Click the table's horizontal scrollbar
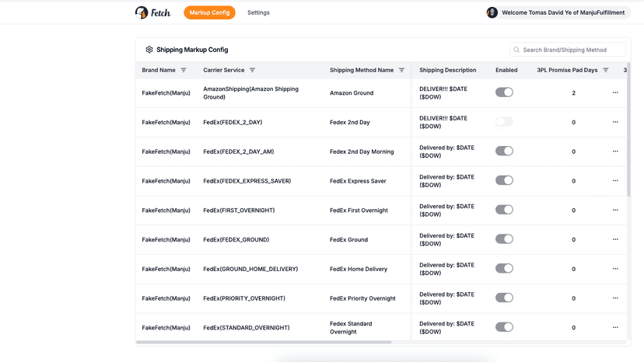 tap(264, 342)
